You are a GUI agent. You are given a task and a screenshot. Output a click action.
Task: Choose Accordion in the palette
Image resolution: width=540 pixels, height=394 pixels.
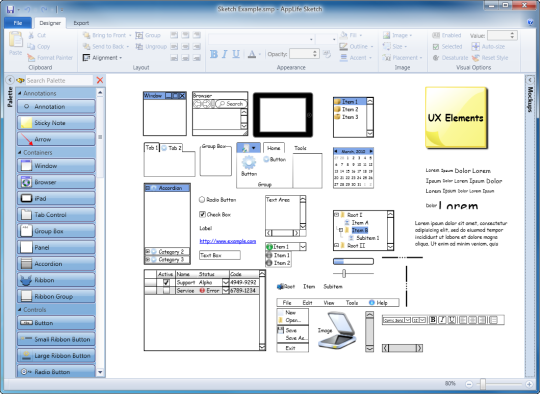pos(56,264)
